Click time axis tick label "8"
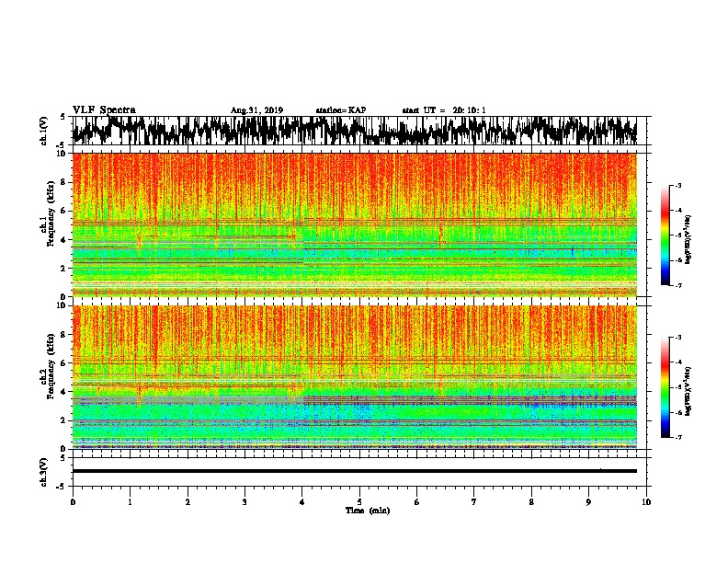 tap(531, 502)
